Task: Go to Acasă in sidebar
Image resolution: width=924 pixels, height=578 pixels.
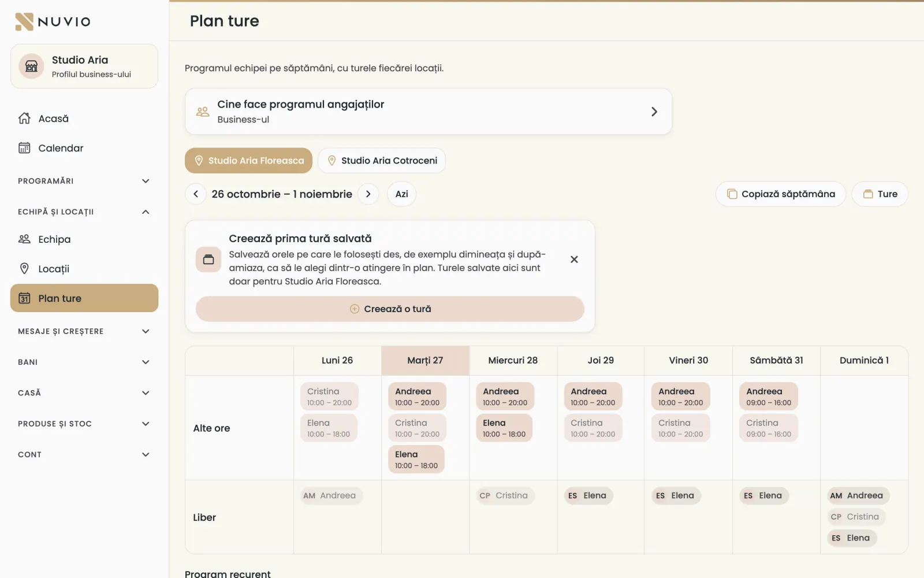Action: 84,118
